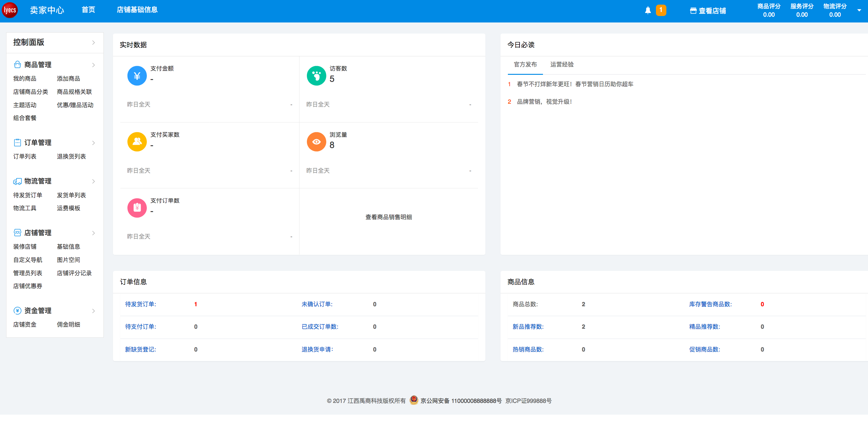The image size is (868, 434).
Task: Click the 退换货申请 link
Action: pos(317,349)
